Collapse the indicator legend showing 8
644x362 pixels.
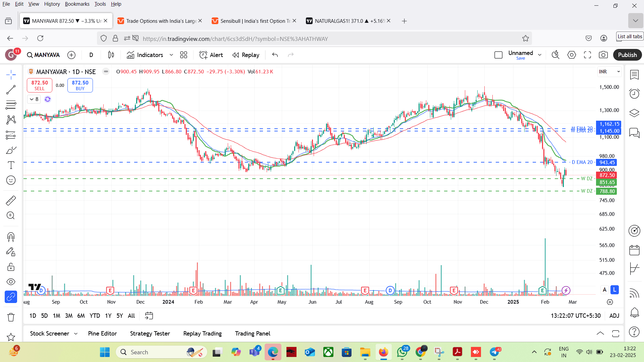(x=34, y=99)
